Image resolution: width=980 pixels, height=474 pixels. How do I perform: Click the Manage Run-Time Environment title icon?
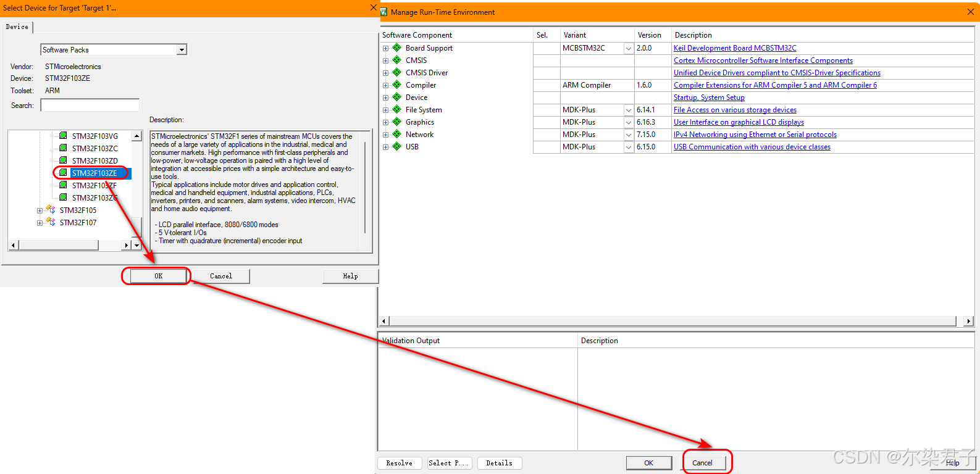pyautogui.click(x=383, y=12)
